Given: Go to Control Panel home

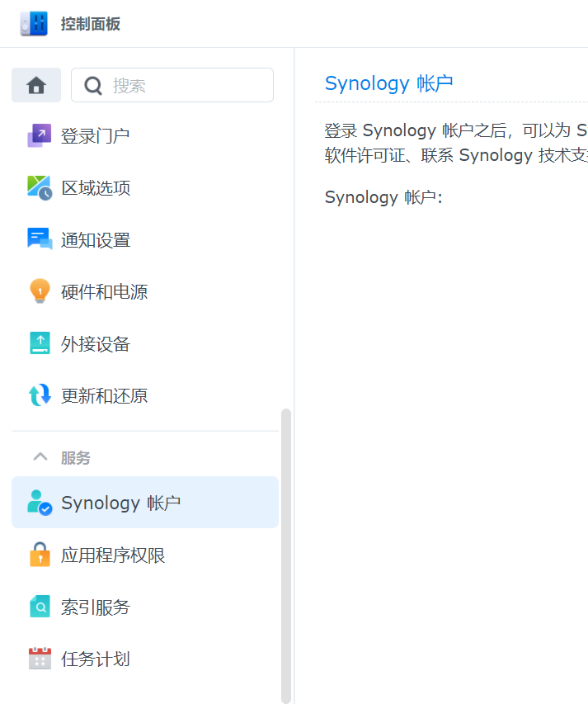Looking at the screenshot, I should [36, 85].
